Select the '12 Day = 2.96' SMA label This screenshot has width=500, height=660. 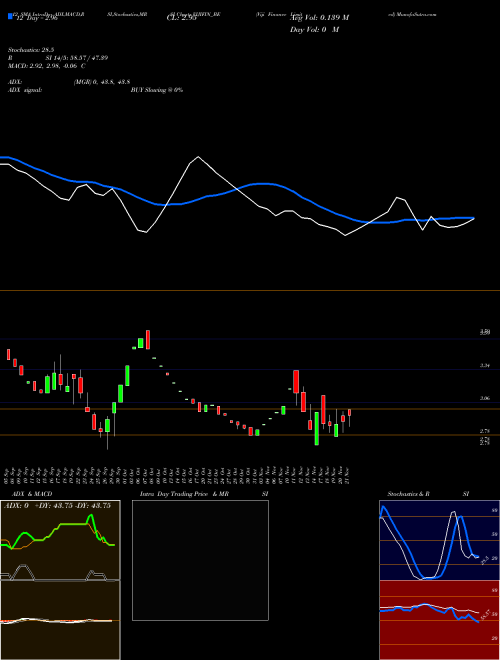(x=37, y=19)
